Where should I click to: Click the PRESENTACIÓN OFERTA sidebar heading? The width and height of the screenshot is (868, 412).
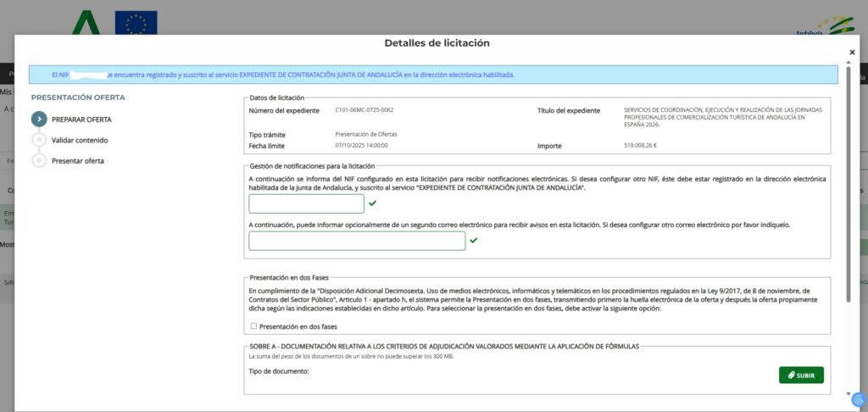pos(78,97)
